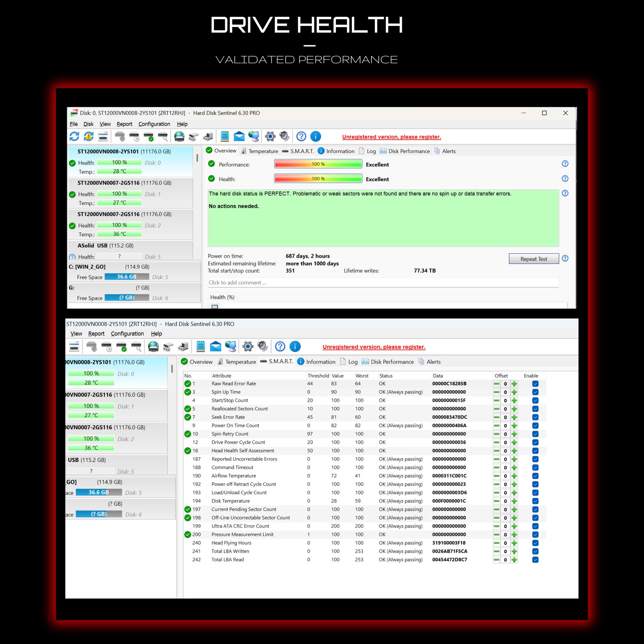Select Disk 1 ST12000VN0007 in the Overview window list
This screenshot has height=644, width=644.
[130, 193]
